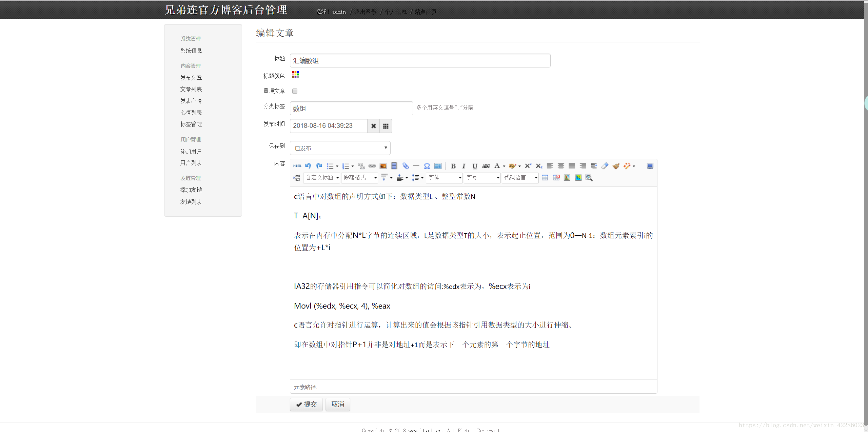Click the eraser remove-format icon
Screen dimensions: 868x432
(605, 166)
